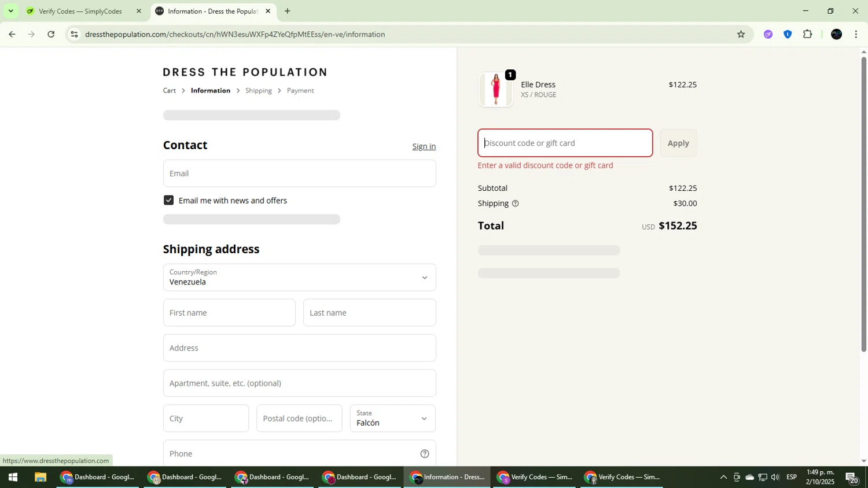Show hidden tray icons chevron

[x=723, y=478]
